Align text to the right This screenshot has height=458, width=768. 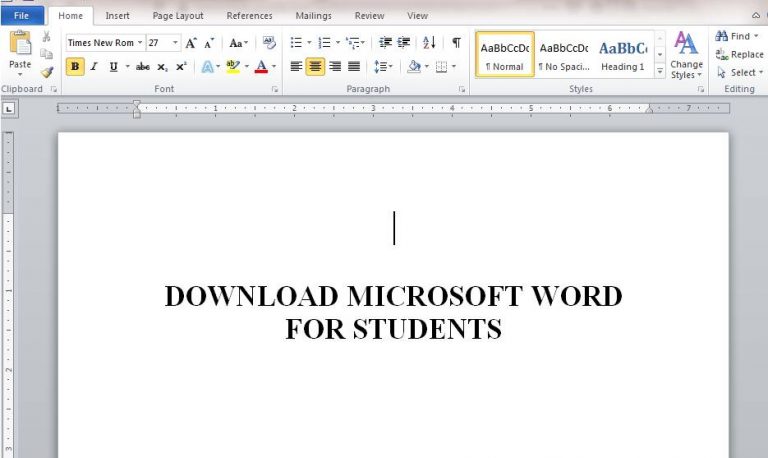(x=335, y=66)
